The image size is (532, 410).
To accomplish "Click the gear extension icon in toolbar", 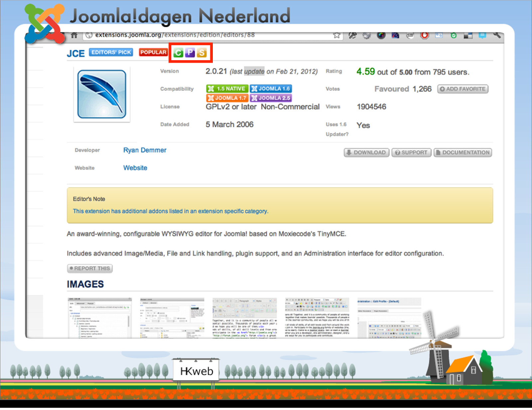I will [367, 35].
